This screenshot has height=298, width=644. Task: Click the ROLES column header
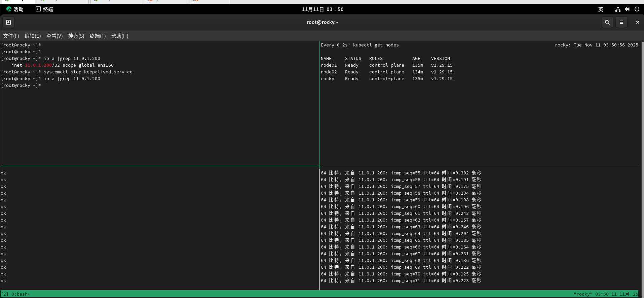376,58
